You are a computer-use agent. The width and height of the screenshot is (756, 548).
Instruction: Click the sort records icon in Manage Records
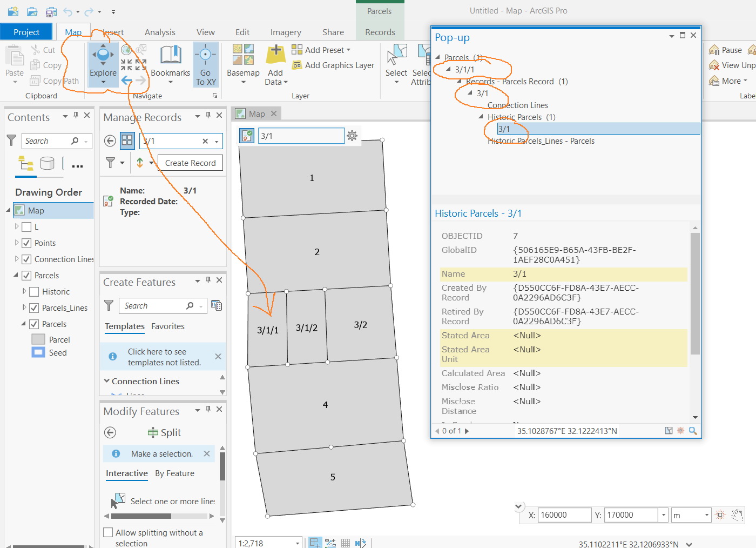point(140,163)
